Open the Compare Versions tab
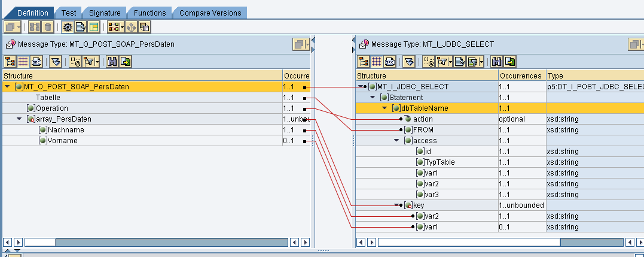The image size is (644, 257). [210, 13]
